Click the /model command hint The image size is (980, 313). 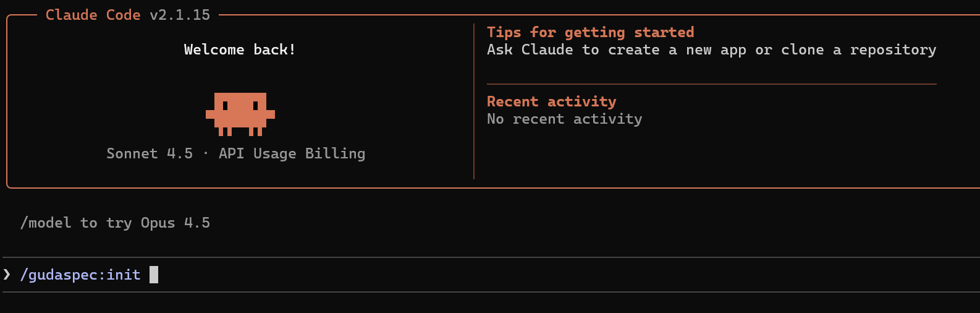[x=46, y=223]
